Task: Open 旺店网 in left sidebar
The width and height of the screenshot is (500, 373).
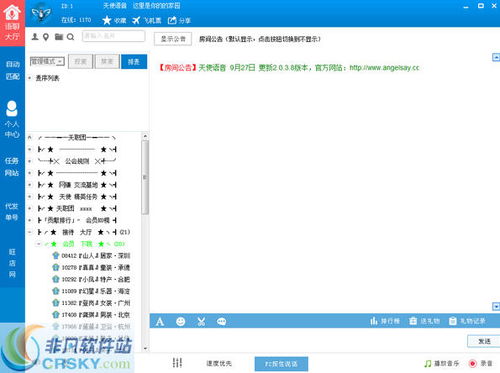Action: tap(12, 263)
